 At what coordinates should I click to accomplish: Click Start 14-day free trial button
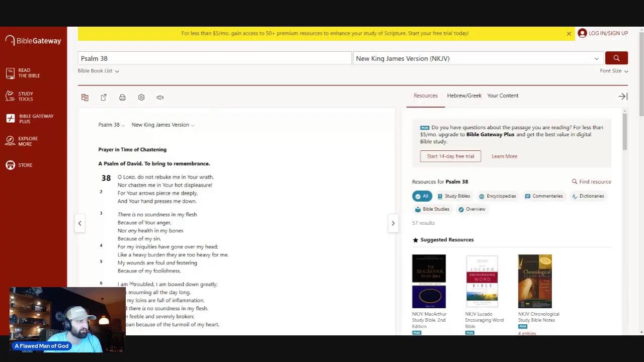450,156
